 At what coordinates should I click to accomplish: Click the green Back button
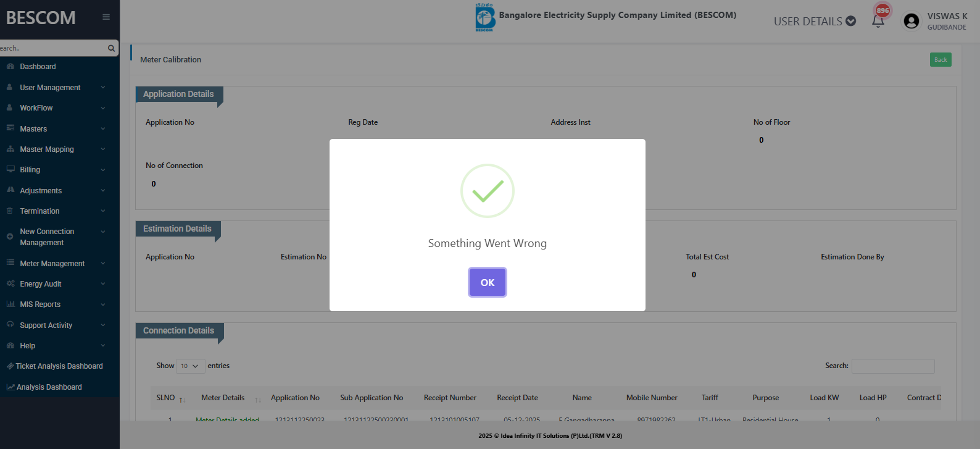941,60
